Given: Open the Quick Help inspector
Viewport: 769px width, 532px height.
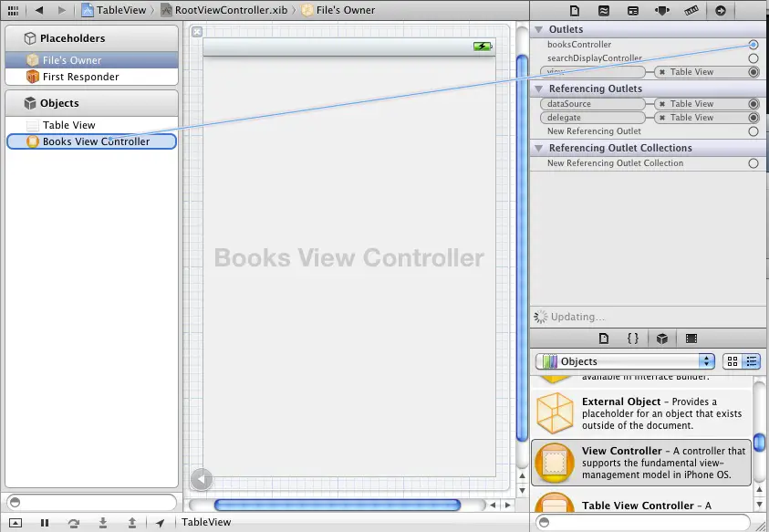Looking at the screenshot, I should (x=605, y=10).
